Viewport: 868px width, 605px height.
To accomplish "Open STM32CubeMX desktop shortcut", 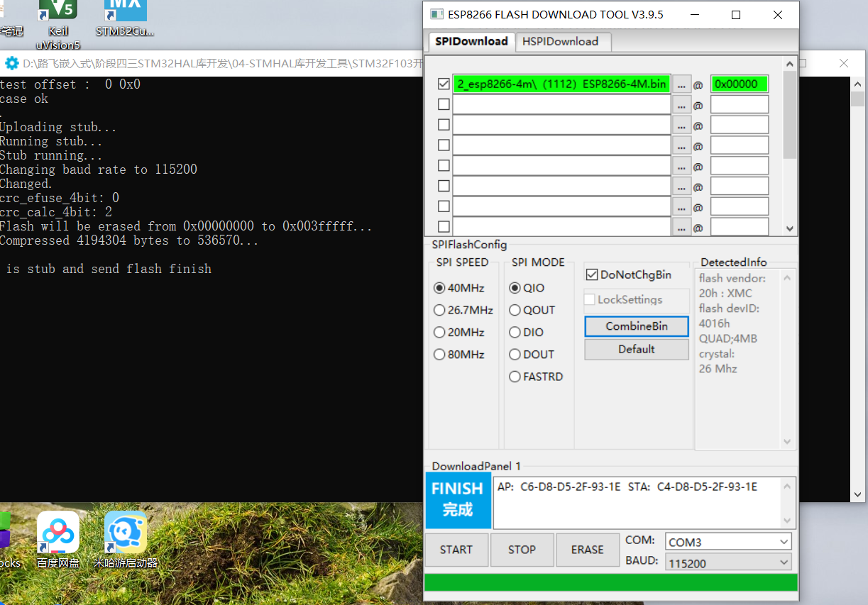I will 125,17.
